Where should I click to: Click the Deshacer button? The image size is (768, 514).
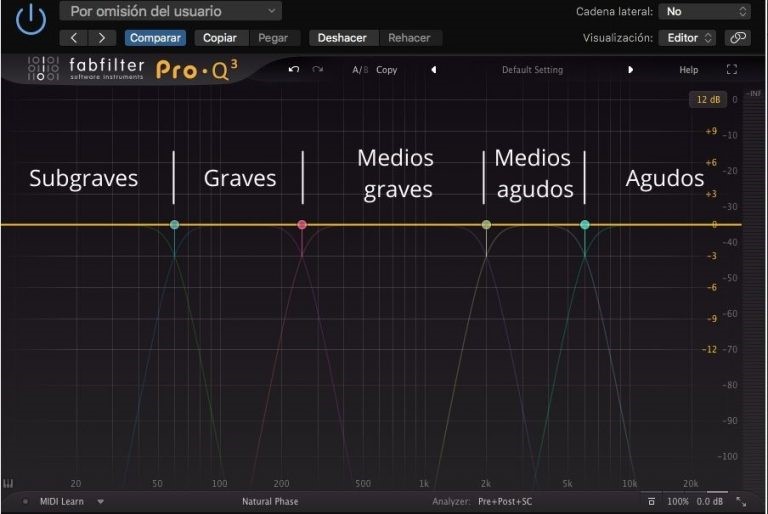pos(343,38)
